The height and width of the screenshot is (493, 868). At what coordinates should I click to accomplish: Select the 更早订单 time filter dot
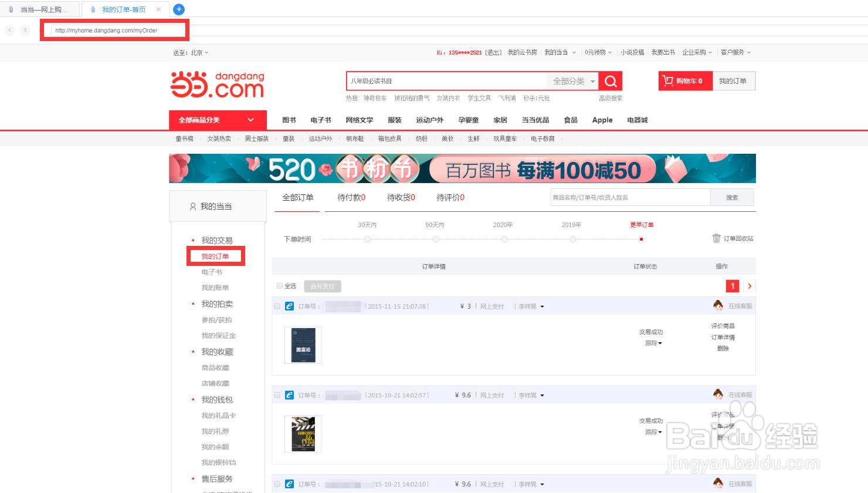tap(642, 239)
